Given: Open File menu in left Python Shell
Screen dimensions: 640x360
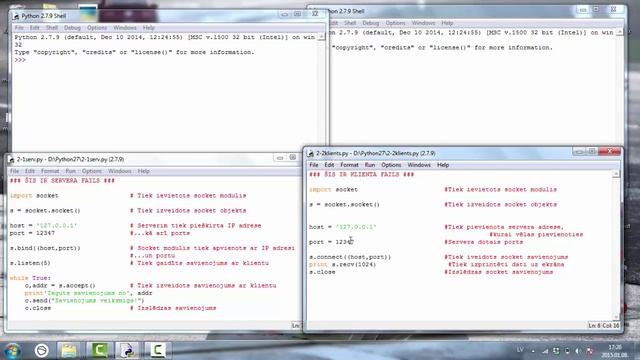Looking at the screenshot, I should click(x=19, y=28).
